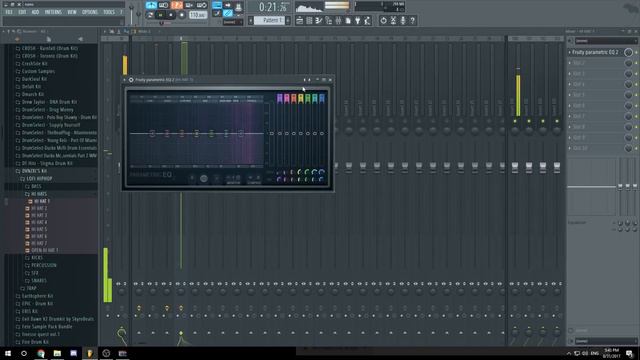Viewport: 640px width, 360px height.
Task: Start playback with the play button
Action: pyautogui.click(x=161, y=15)
